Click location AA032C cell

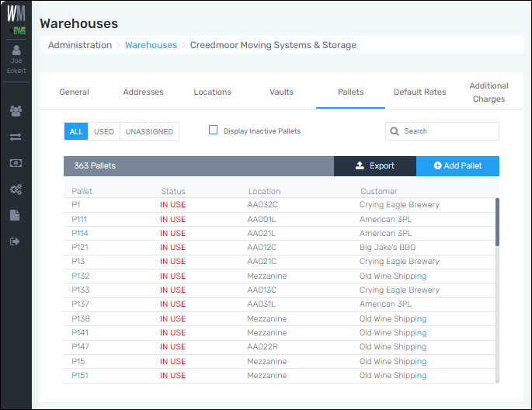coord(263,205)
